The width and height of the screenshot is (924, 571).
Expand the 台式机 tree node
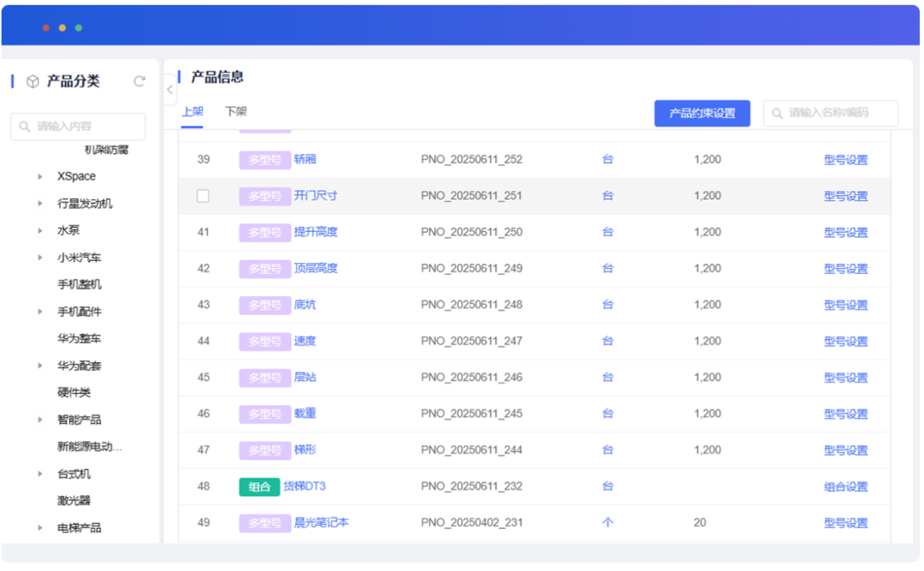(x=40, y=473)
